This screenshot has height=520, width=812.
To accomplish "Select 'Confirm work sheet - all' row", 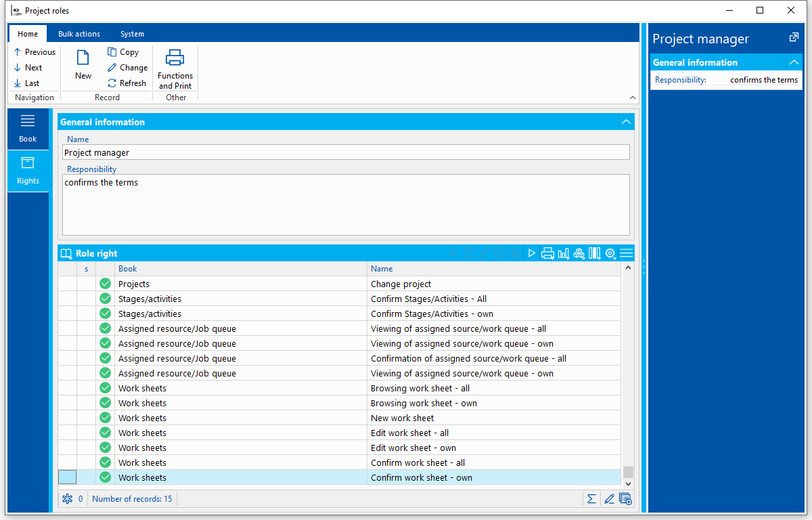I will 339,462.
